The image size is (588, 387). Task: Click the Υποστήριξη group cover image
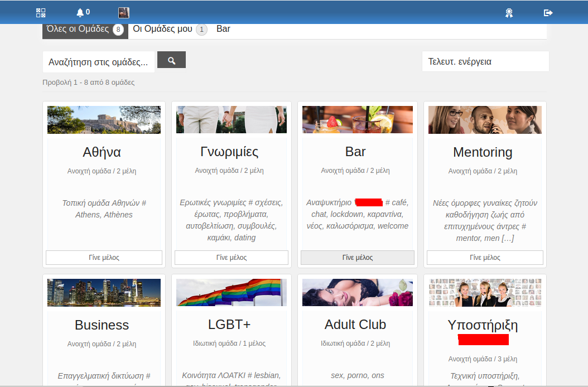click(484, 293)
